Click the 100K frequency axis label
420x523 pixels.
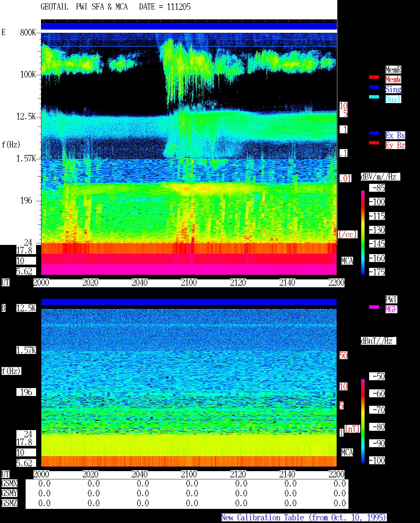click(28, 75)
